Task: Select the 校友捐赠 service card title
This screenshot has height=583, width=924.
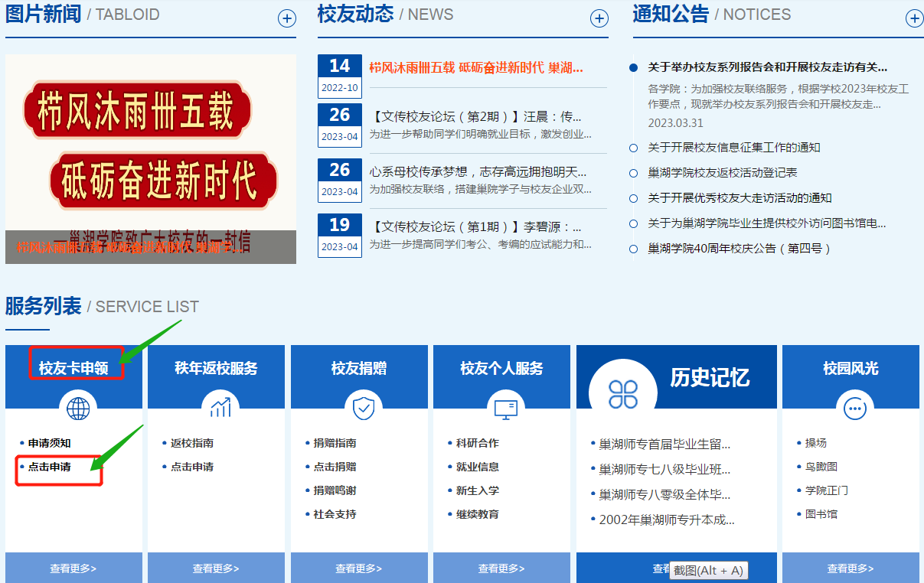Action: tap(359, 368)
